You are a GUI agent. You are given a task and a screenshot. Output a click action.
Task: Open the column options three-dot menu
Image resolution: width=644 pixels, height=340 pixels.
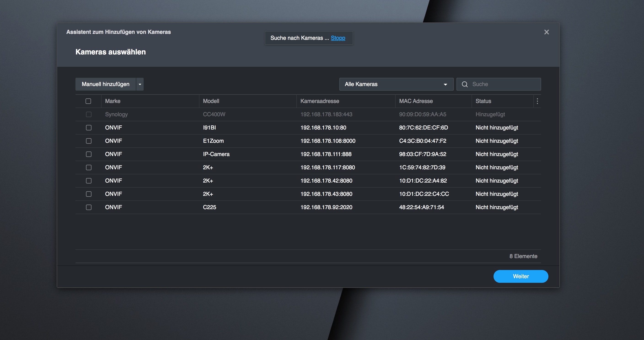click(537, 101)
